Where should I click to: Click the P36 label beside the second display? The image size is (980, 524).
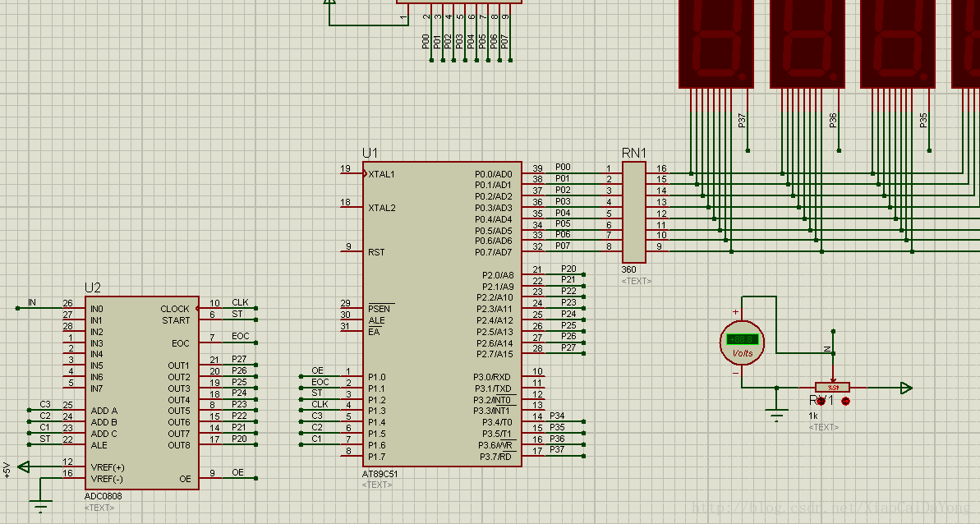(x=833, y=121)
